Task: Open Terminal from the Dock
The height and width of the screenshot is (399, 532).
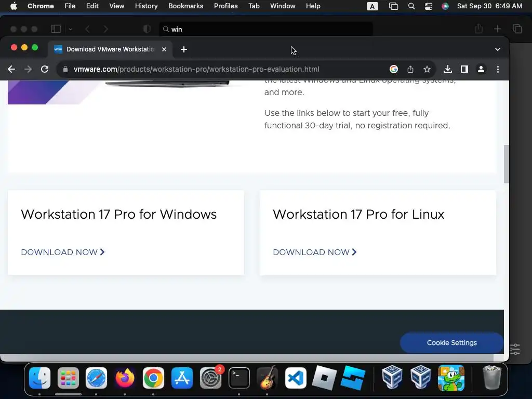Action: click(x=239, y=378)
